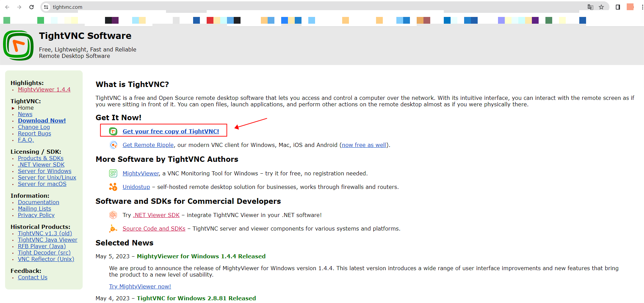The height and width of the screenshot is (303, 644).
Task: Open Try MightyViewer now! link
Action: click(140, 286)
